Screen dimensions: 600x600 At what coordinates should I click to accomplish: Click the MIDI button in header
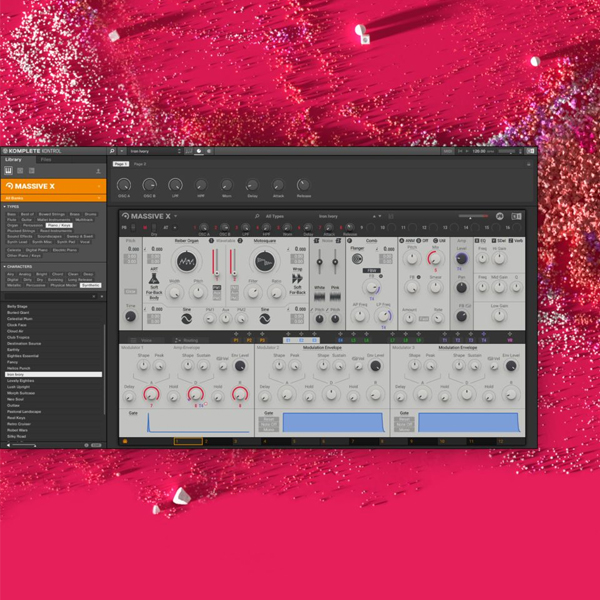click(x=447, y=152)
